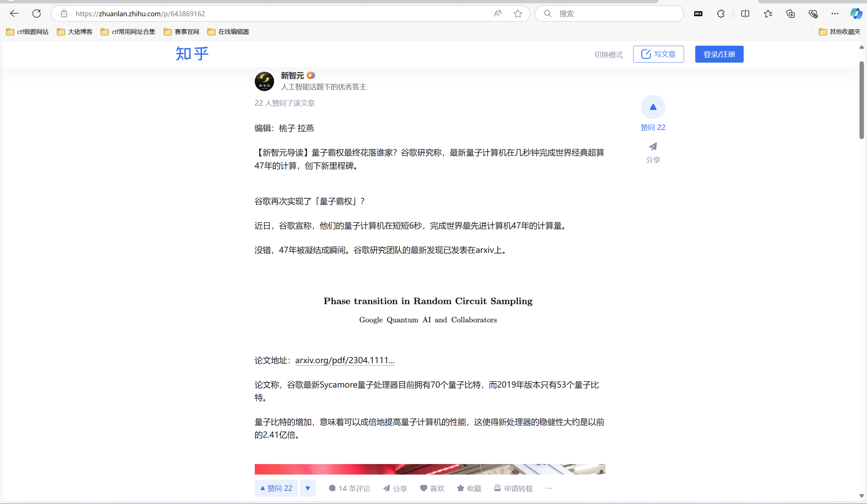
Task: Click the scrollbar down arrow
Action: (x=862, y=496)
